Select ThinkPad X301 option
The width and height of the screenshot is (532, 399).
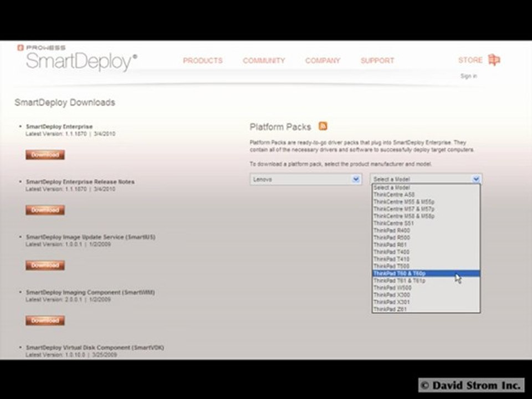(426, 302)
